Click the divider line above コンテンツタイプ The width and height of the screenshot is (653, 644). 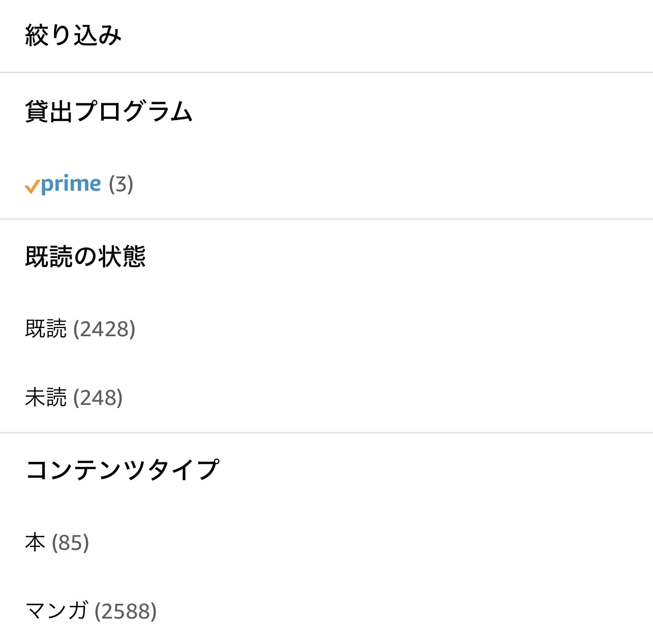tap(326, 433)
